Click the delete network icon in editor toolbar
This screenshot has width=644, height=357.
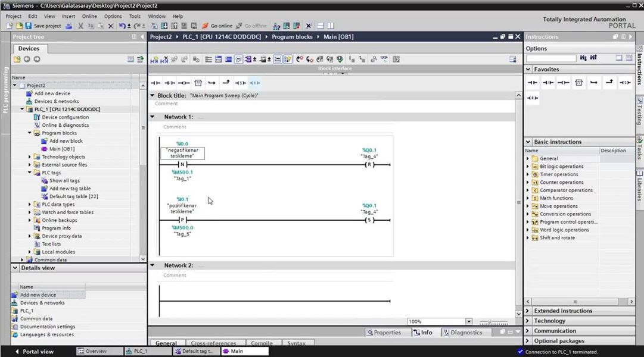[x=164, y=59]
